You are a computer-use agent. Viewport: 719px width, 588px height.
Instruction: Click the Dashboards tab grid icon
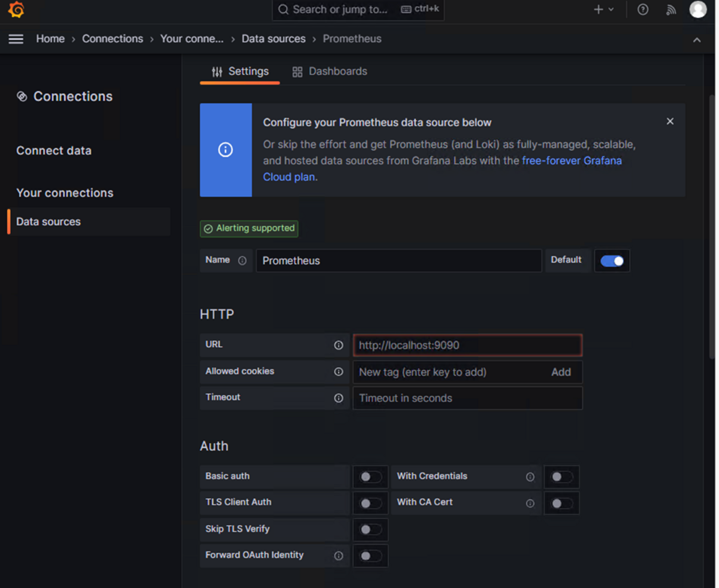pyautogui.click(x=297, y=72)
